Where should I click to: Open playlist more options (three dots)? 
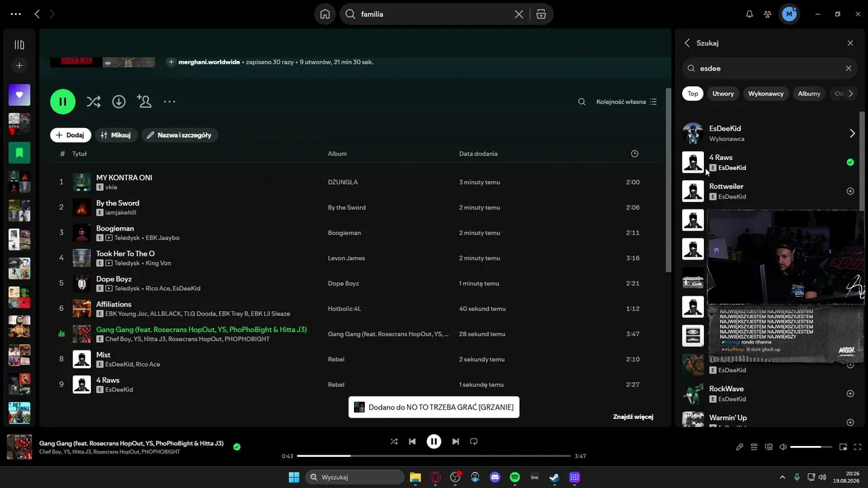pos(170,102)
